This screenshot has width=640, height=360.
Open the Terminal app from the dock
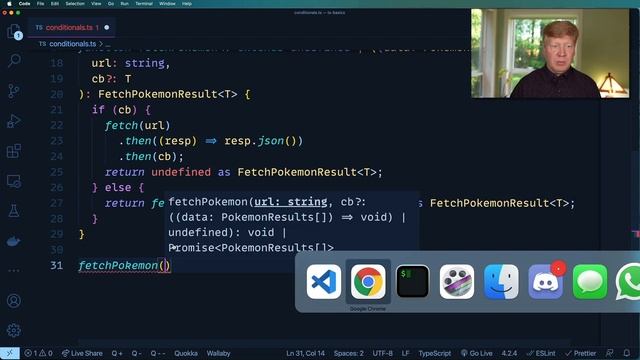[x=412, y=282]
